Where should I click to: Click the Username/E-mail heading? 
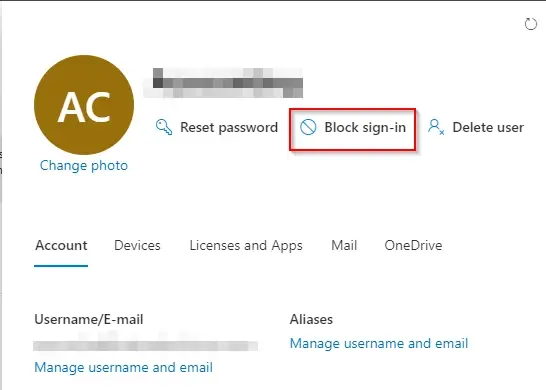tap(89, 319)
